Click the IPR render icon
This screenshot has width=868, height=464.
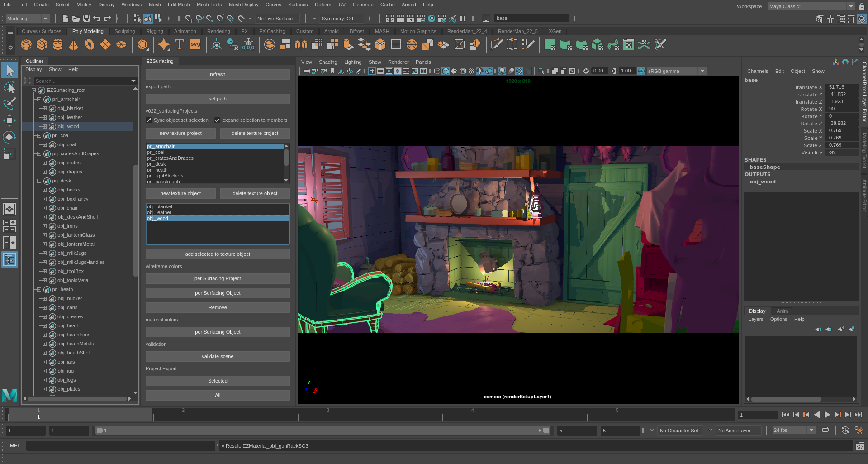(411, 19)
